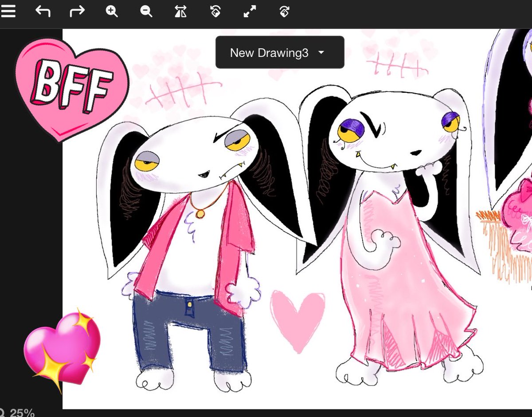Rotate canvas counter-clockwise

click(215, 12)
